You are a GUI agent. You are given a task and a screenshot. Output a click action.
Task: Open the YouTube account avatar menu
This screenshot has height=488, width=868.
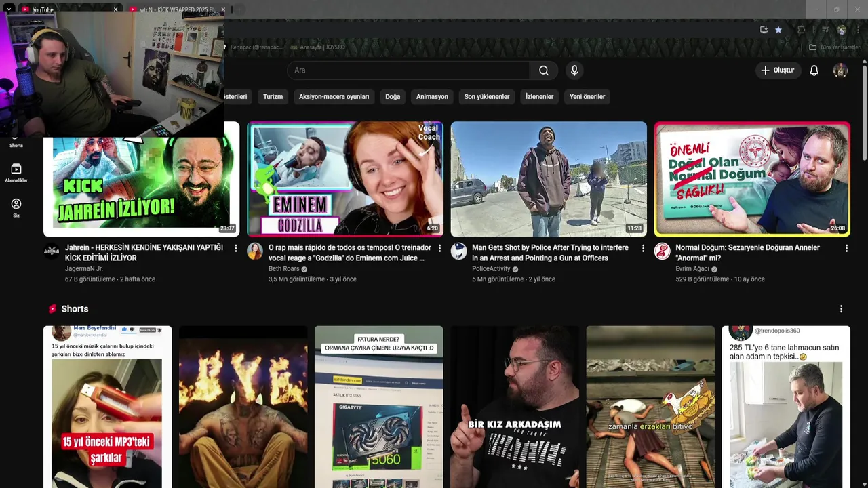(840, 70)
